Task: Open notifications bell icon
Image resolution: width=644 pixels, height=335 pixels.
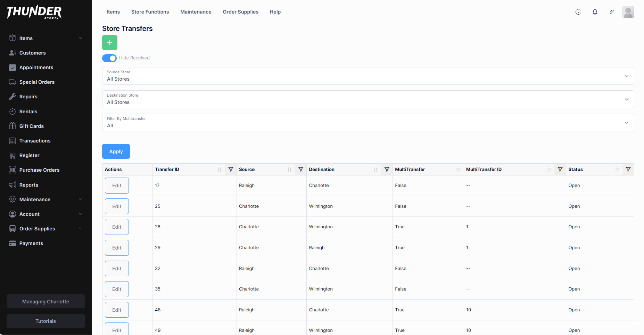Action: pos(595,12)
